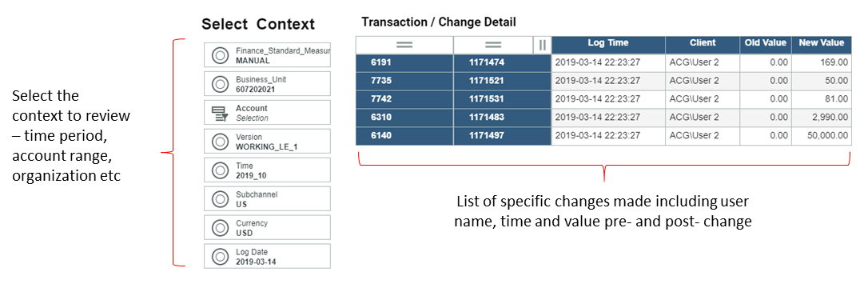
Task: Click the Time circle selector icon
Action: pos(220,170)
